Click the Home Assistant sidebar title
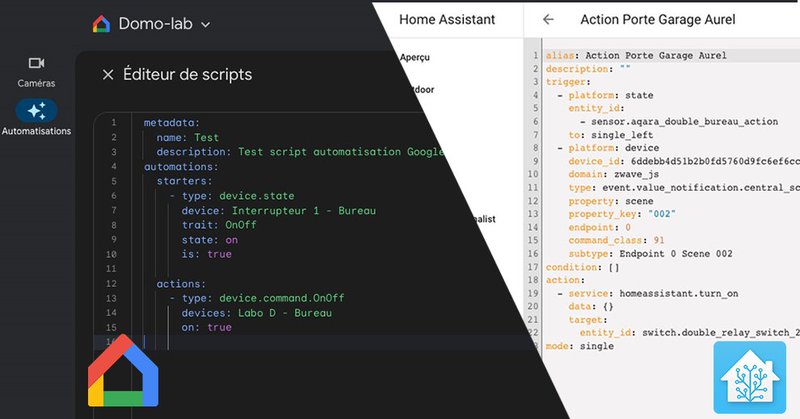Image resolution: width=800 pixels, height=419 pixels. [x=447, y=19]
